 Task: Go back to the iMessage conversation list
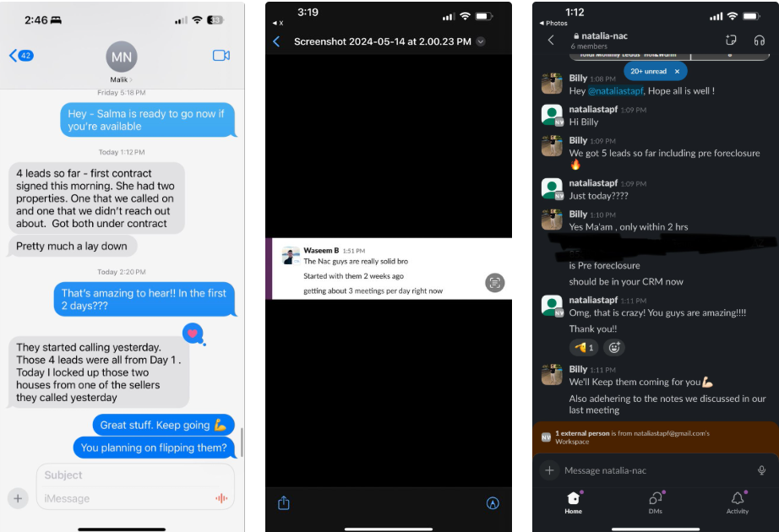pos(21,55)
